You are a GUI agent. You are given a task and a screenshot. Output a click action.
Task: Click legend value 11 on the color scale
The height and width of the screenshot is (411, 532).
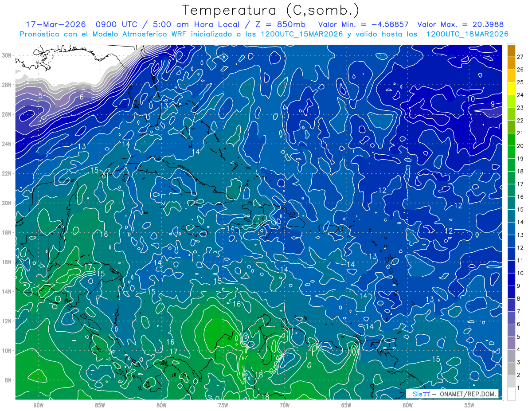520,260
